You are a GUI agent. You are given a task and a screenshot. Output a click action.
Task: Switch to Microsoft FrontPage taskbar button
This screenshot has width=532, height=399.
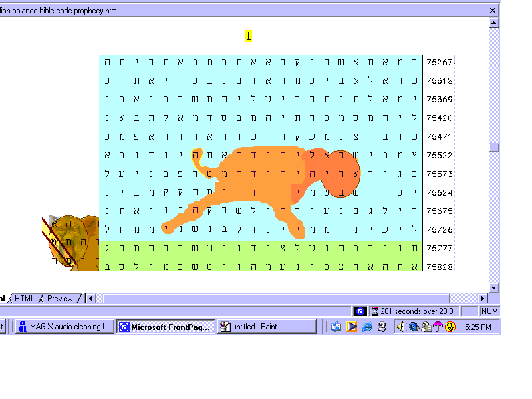pos(166,327)
